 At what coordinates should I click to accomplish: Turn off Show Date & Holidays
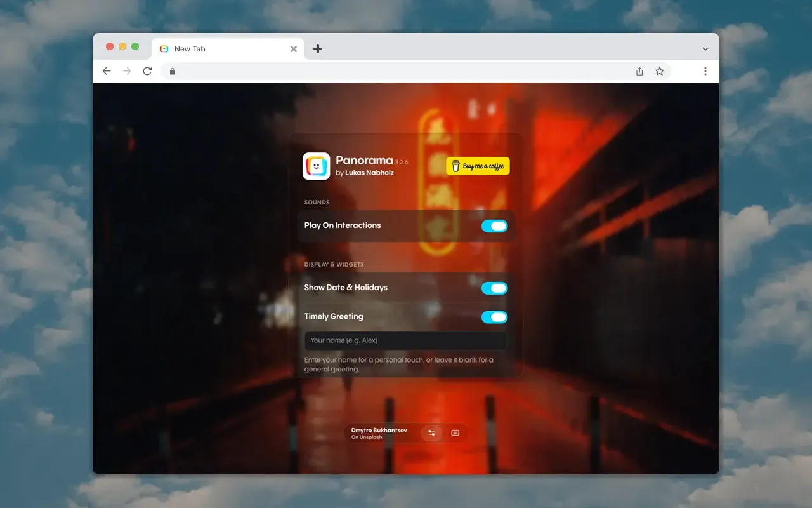[x=495, y=288]
